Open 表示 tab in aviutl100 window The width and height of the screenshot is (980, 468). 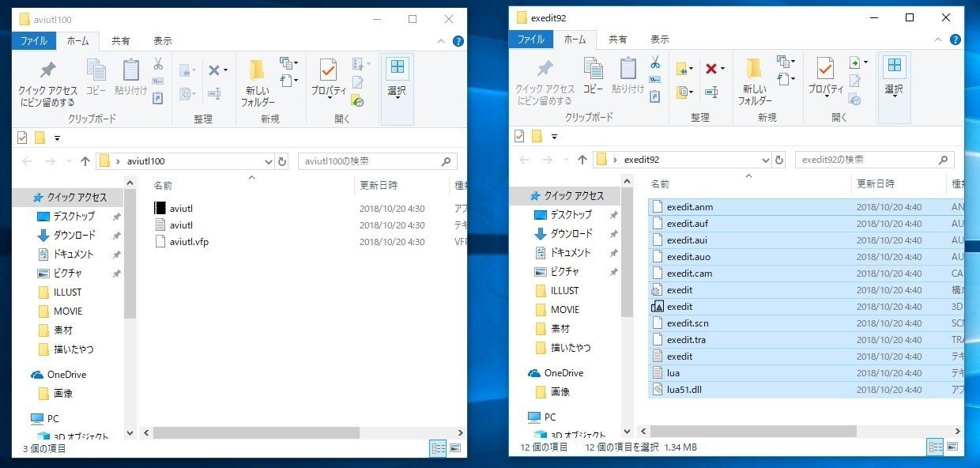(163, 40)
